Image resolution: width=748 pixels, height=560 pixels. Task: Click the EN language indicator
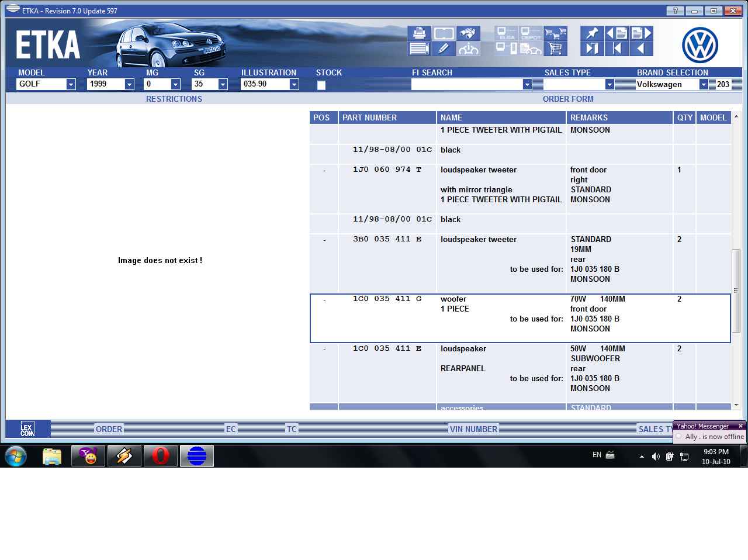click(x=597, y=455)
